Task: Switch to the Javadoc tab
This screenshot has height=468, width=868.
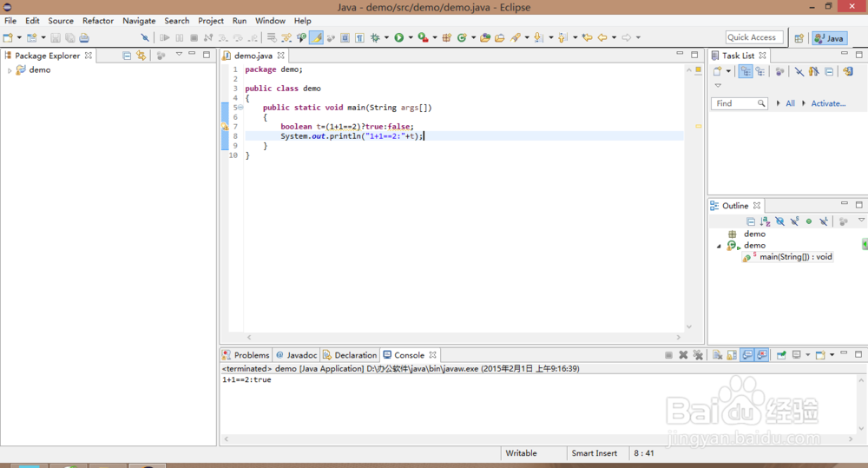Action: click(x=297, y=355)
